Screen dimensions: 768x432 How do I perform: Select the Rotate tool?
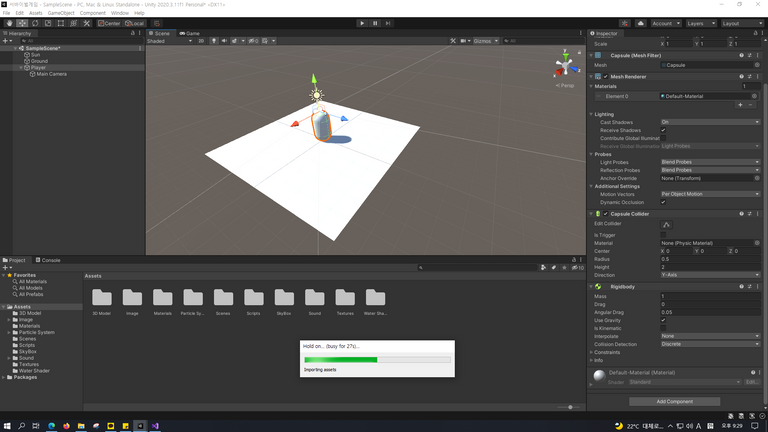pyautogui.click(x=35, y=23)
